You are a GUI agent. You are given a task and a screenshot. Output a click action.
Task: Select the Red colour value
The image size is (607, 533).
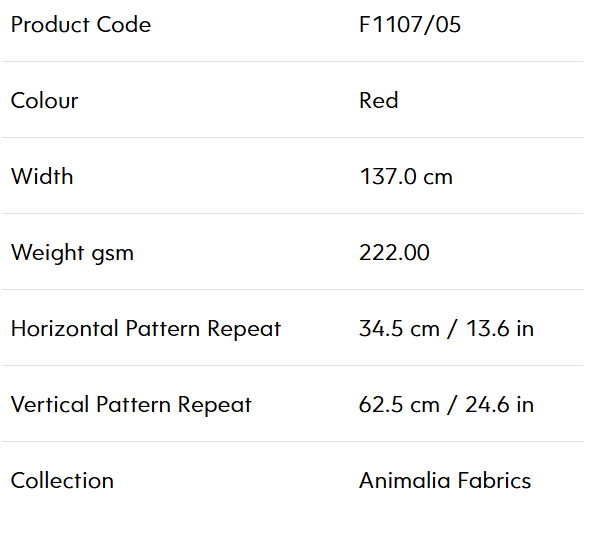tap(379, 101)
